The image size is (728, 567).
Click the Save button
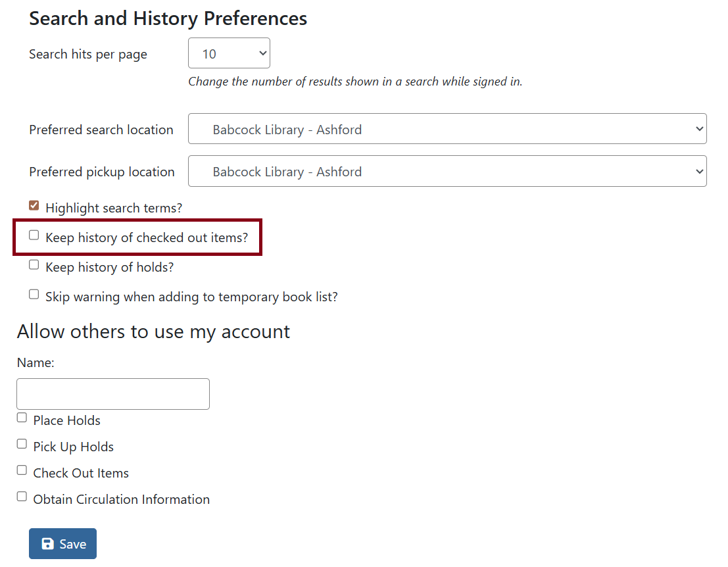click(62, 543)
